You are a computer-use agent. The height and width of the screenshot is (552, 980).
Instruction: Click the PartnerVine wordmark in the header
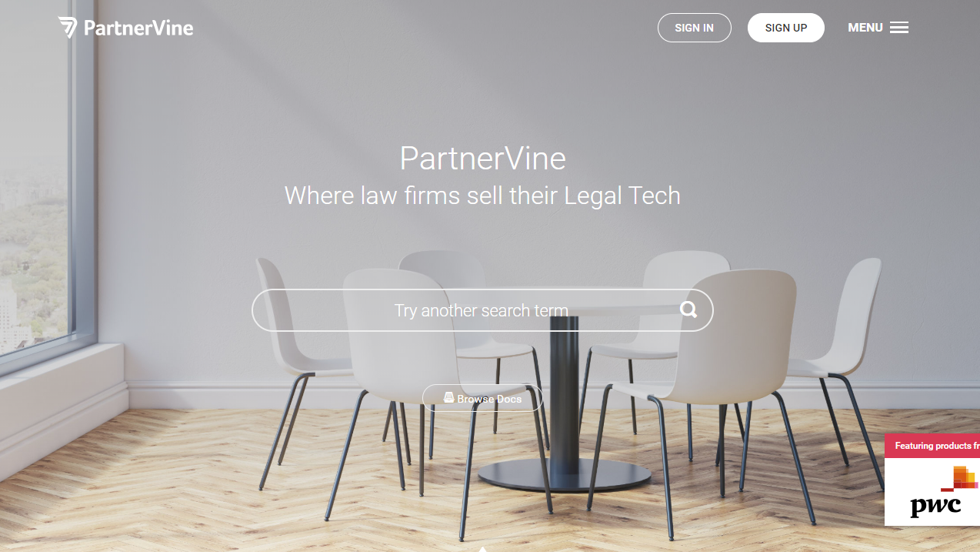pos(138,28)
